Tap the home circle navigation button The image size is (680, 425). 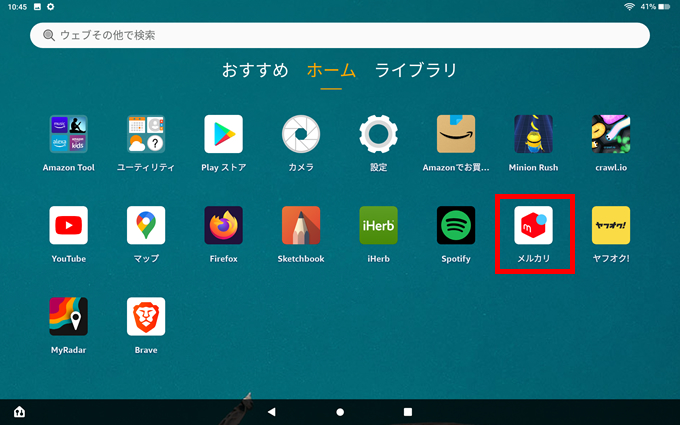(x=340, y=412)
